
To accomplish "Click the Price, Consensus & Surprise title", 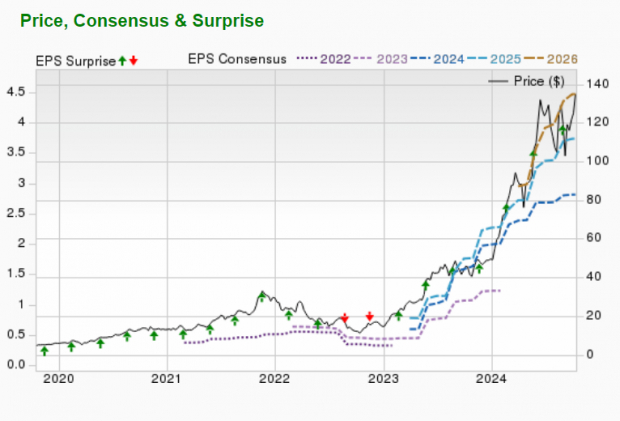I will [x=142, y=21].
